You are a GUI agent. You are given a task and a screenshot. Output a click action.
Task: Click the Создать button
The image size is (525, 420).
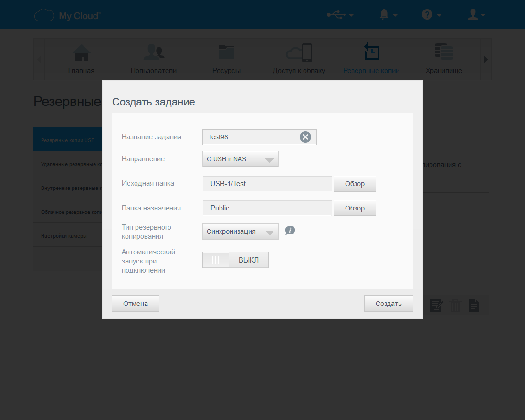[x=388, y=304]
